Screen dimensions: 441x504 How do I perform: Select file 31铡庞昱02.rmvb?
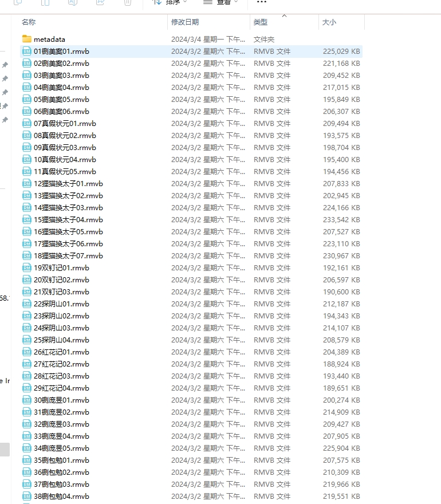[x=61, y=412]
